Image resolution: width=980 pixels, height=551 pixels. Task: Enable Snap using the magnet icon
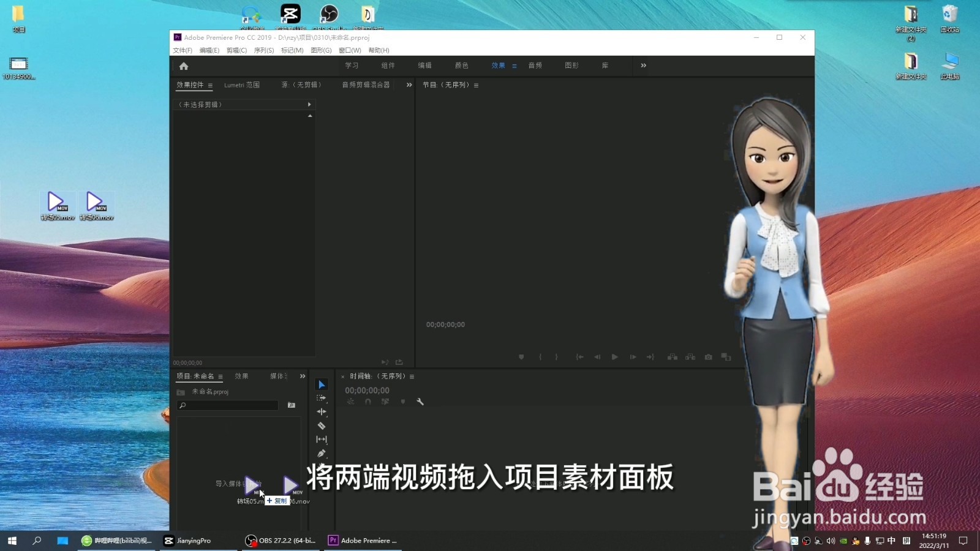pyautogui.click(x=368, y=401)
